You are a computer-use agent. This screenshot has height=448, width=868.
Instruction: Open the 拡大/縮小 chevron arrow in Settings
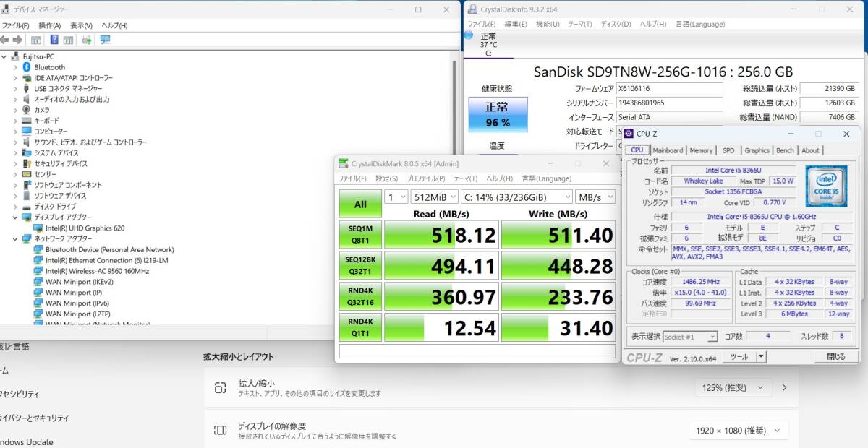784,388
